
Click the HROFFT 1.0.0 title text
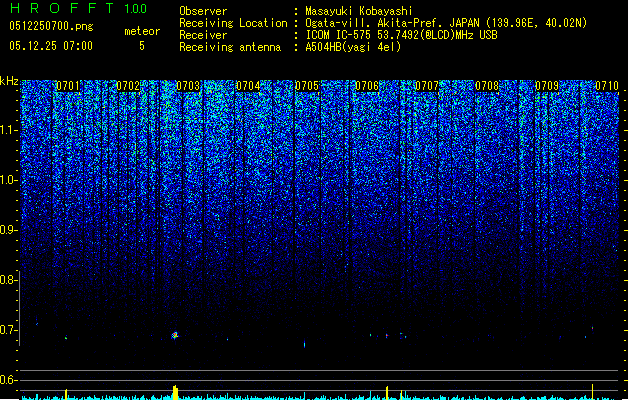coord(79,8)
